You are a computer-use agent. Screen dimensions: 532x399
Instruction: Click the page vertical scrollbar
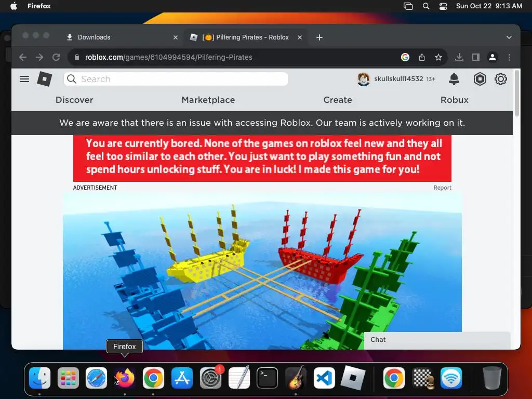click(517, 95)
